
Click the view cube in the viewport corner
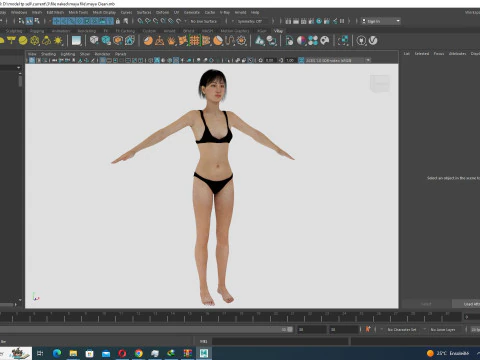(380, 83)
